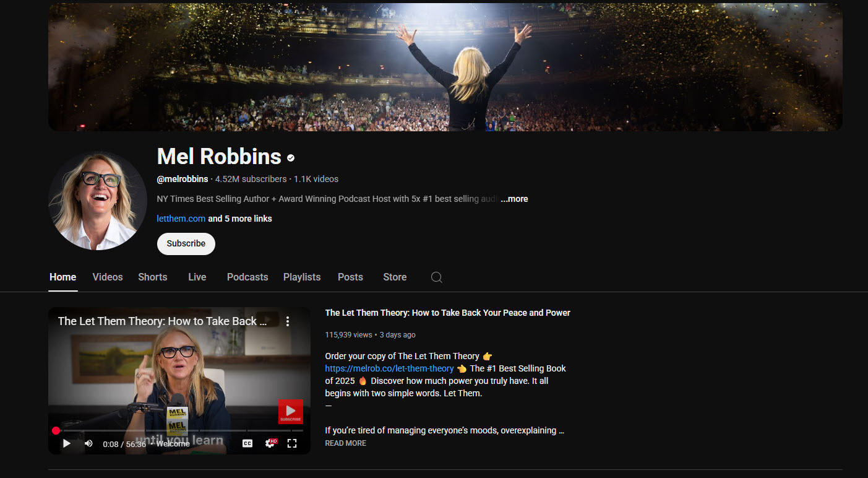Expand video description with READ MORE
Viewport: 868px width, 478px height.
(345, 443)
